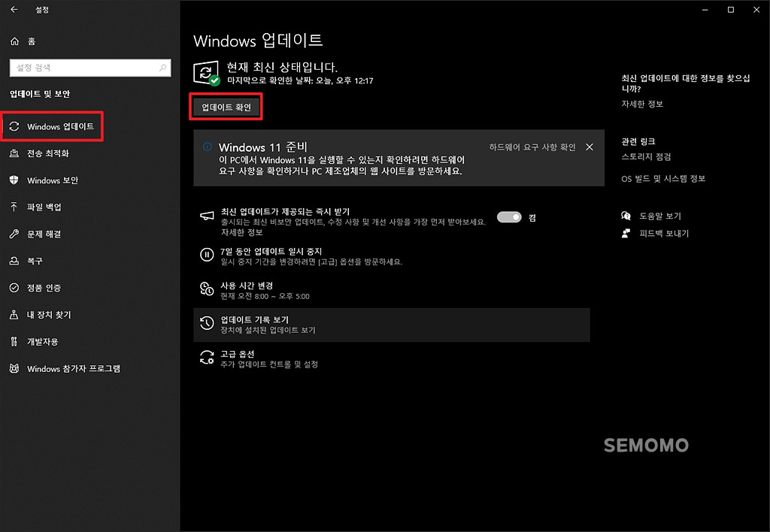
Task: Click the 전송 최적화 icon
Action: tap(14, 153)
